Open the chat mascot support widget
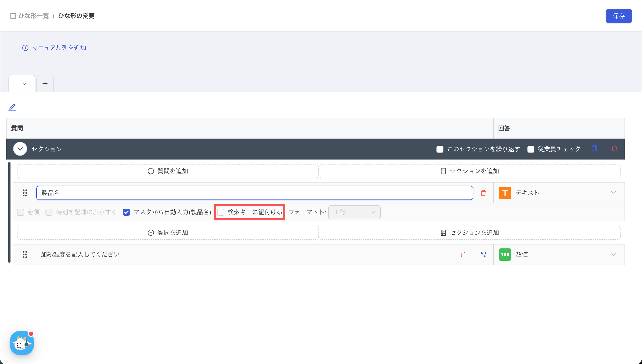Viewport: 642px width, 364px height. (22, 343)
